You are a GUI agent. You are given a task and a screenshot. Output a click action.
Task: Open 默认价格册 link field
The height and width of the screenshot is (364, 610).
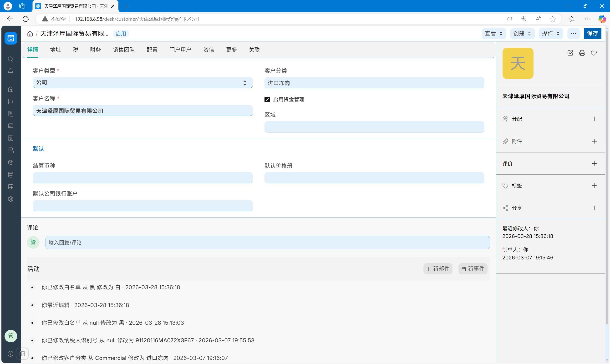pyautogui.click(x=374, y=177)
